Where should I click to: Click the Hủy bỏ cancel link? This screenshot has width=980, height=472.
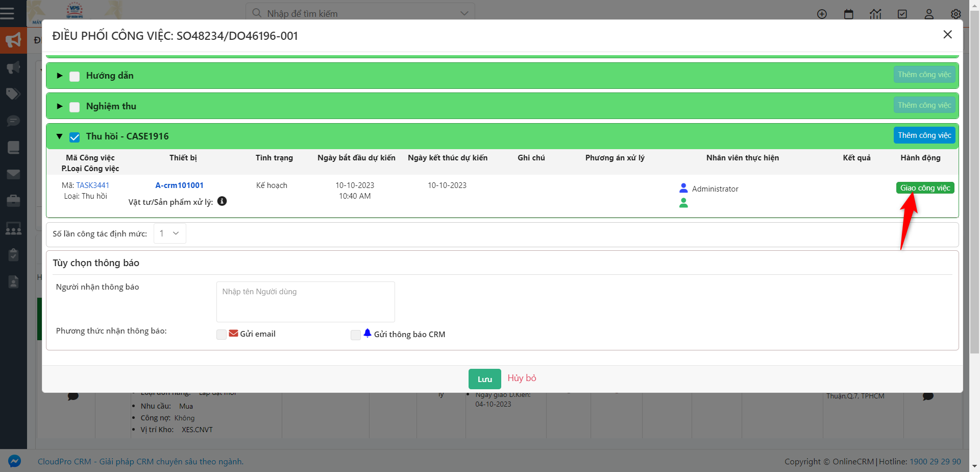522,378
